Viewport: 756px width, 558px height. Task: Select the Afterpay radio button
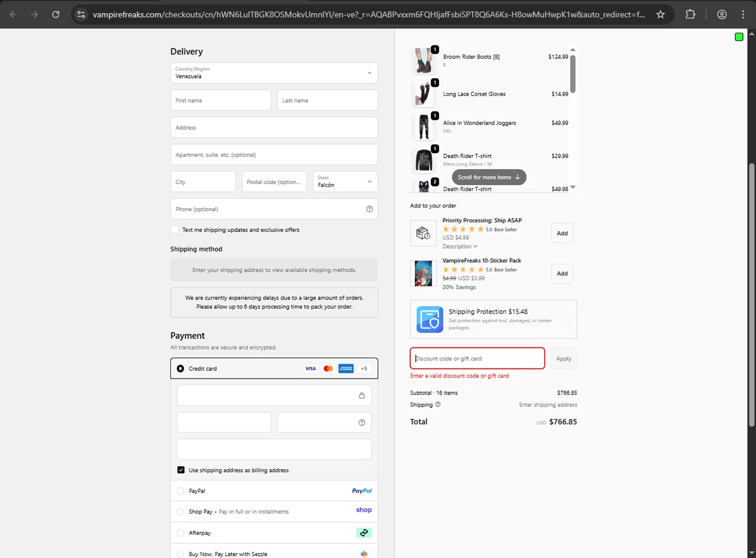pos(180,533)
